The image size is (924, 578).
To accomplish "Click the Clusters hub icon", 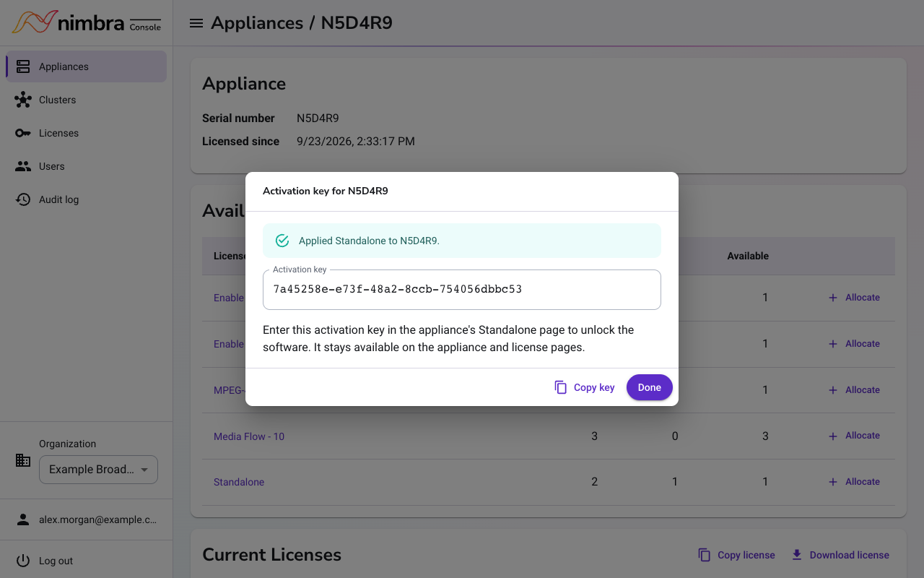I will (23, 100).
